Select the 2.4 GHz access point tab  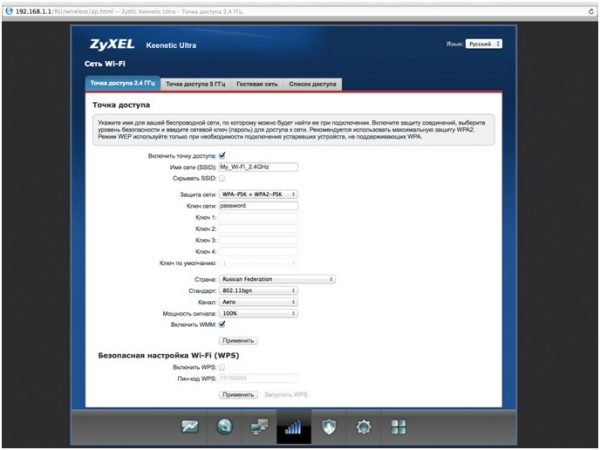click(123, 83)
